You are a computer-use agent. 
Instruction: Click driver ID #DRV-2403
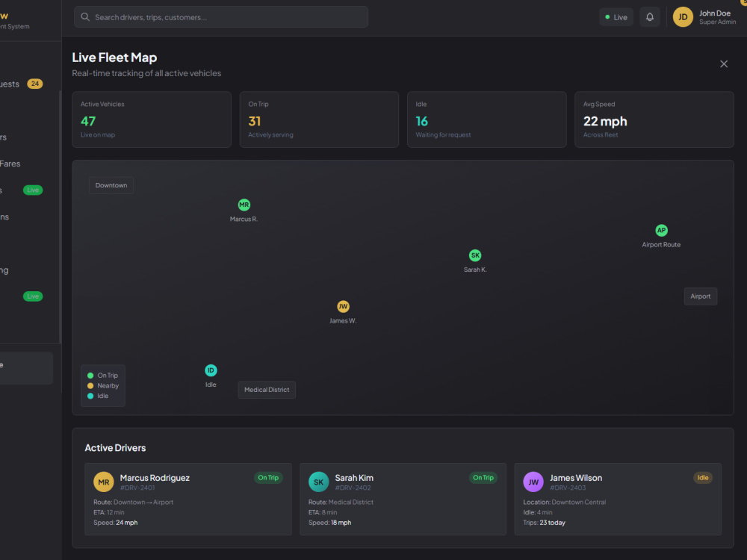pos(568,488)
